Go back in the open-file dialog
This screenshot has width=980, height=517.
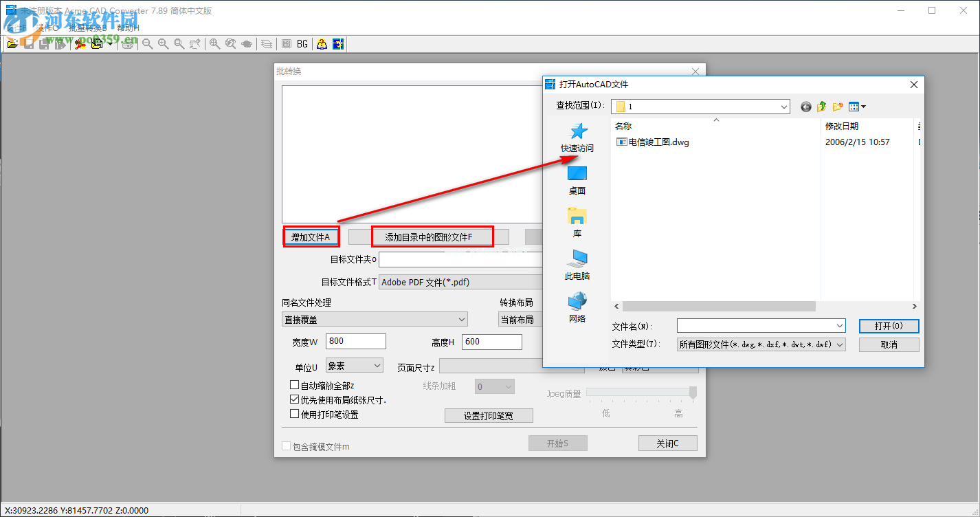coord(806,107)
